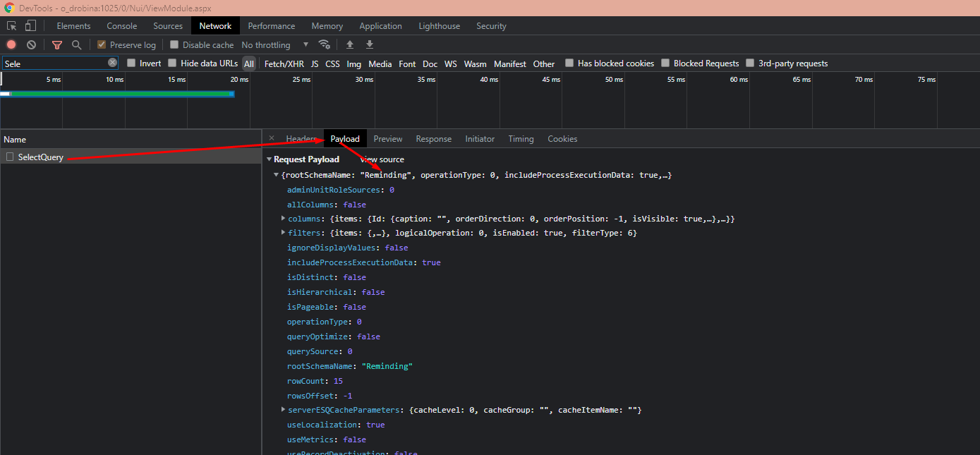Filter by CSS type
The width and height of the screenshot is (980, 455).
pyautogui.click(x=332, y=63)
